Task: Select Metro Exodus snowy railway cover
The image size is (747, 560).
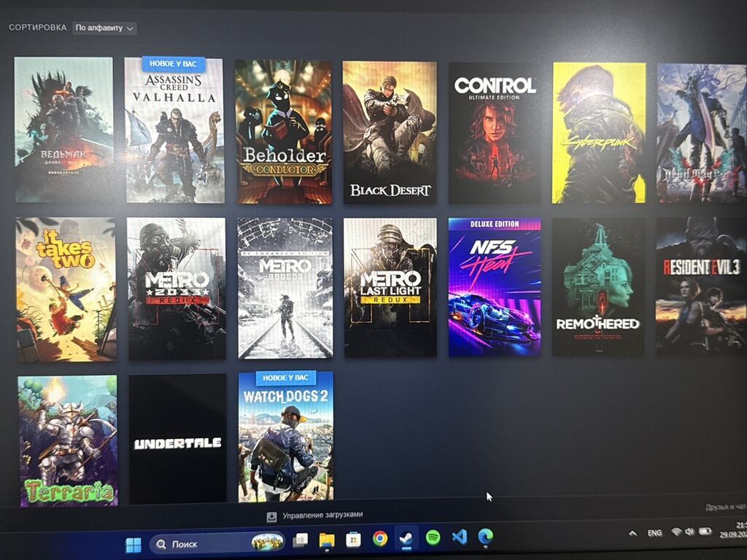Action: click(285, 288)
